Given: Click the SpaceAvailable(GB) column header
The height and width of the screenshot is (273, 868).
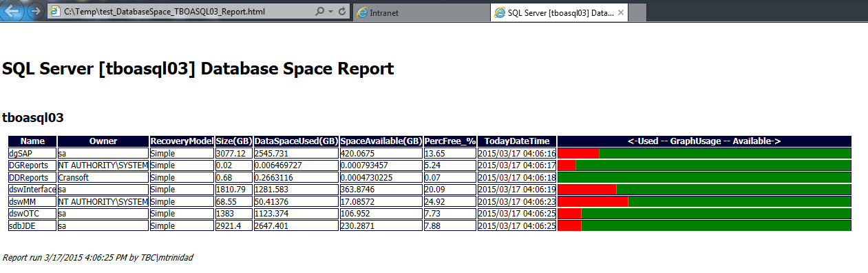Looking at the screenshot, I should point(381,141).
